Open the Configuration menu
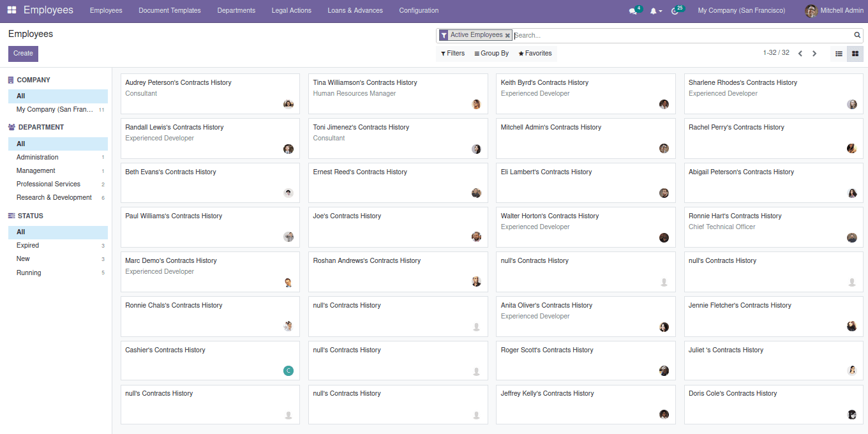 pos(419,11)
